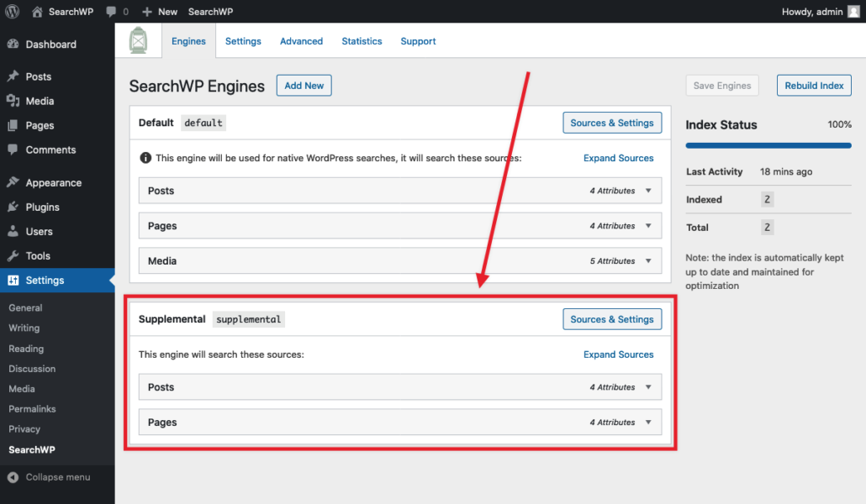The height and width of the screenshot is (504, 866).
Task: Expand the Supplemental engine Posts source
Action: (647, 387)
